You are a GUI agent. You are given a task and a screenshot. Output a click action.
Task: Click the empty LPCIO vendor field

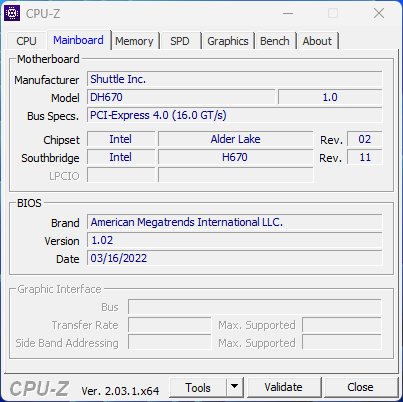coord(121,175)
